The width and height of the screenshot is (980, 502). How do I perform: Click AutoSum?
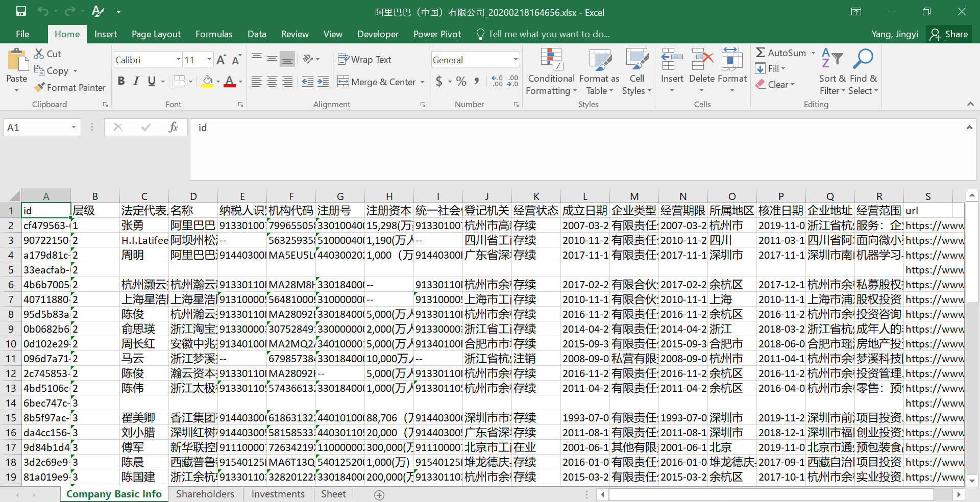[781, 53]
